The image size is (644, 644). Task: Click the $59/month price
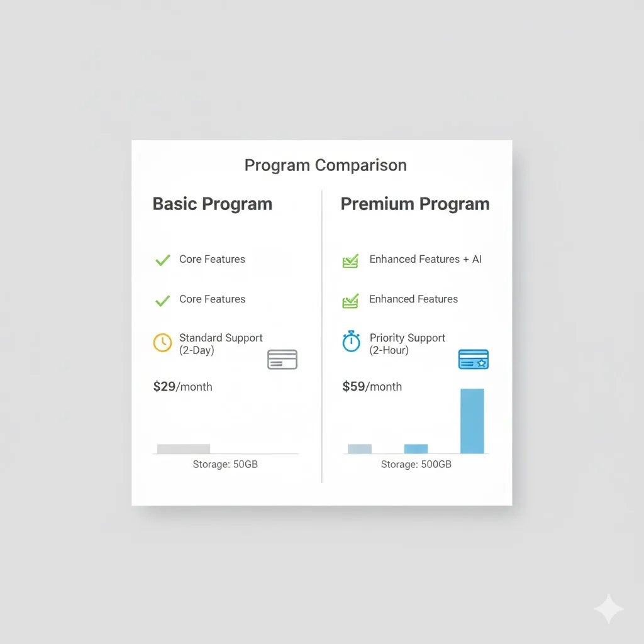coord(372,387)
